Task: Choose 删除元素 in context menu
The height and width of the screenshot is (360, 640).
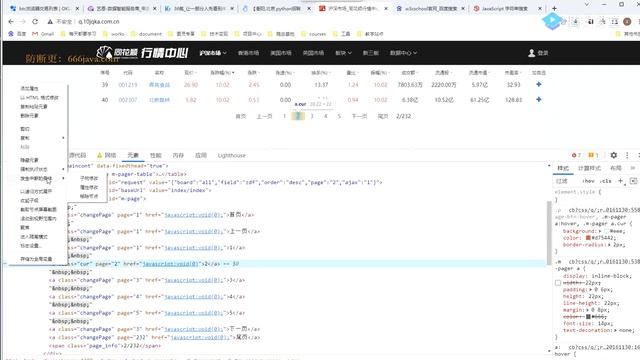Action: click(29, 116)
